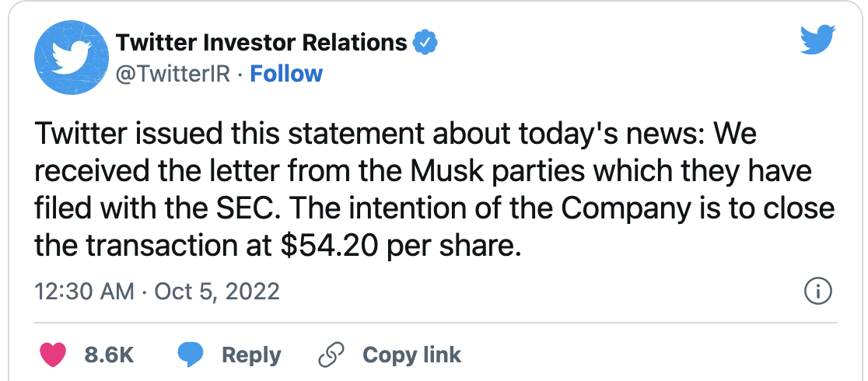Screen dimensions: 868x381
Task: Open the @TwitterIR handle link
Action: pos(173,74)
